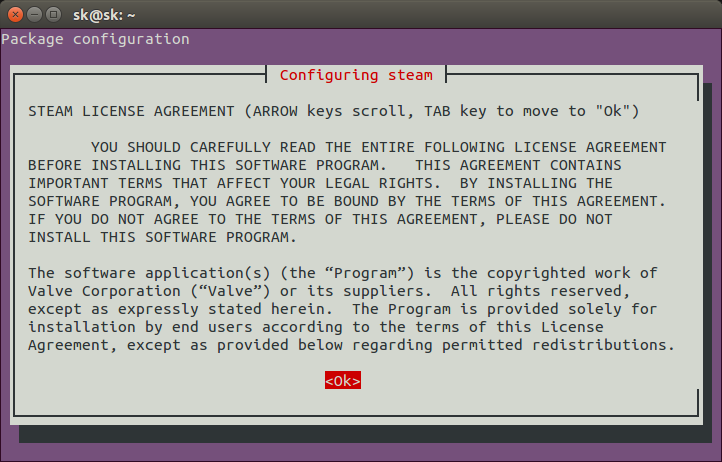The image size is (722, 462).
Task: Click the except as expressly stated herein line
Action: click(343, 309)
